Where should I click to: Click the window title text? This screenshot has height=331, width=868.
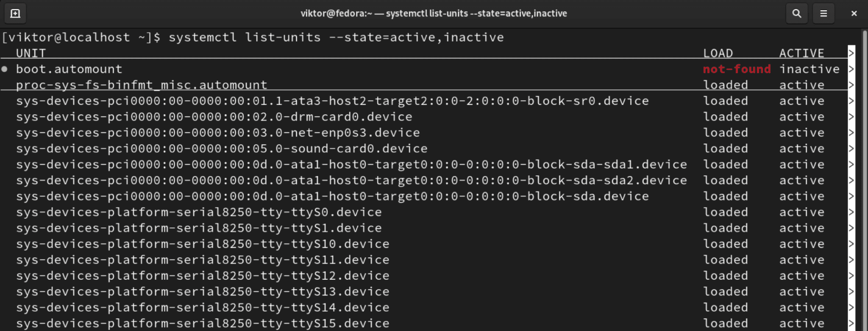[434, 14]
